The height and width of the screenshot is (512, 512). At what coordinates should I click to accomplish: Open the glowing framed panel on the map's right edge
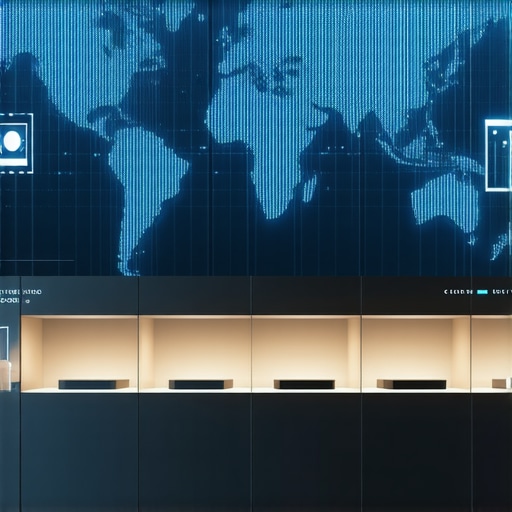tap(499, 156)
